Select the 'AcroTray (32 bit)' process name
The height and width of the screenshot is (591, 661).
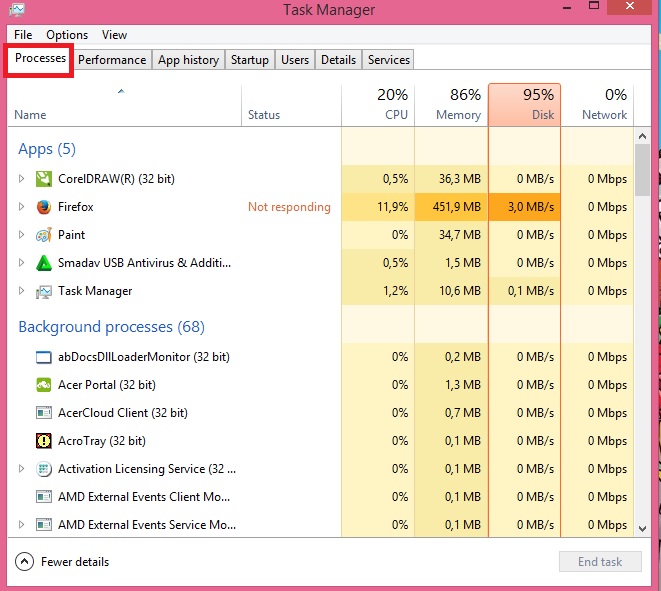[102, 441]
